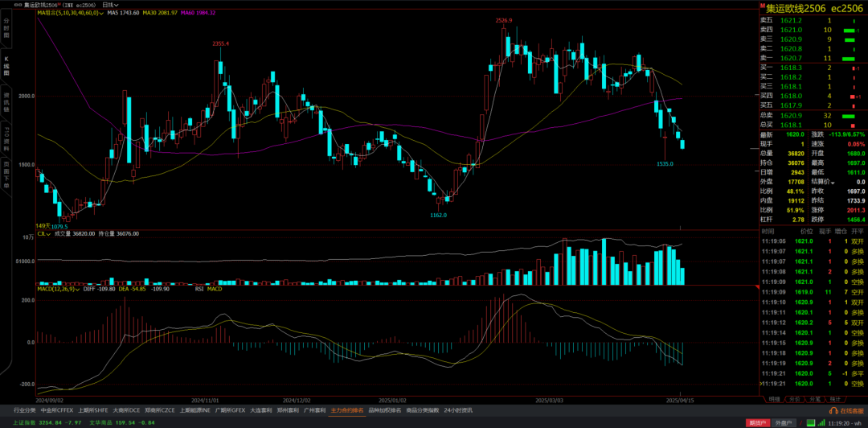The height and width of the screenshot is (428, 868).
Task: Click the 149天 day-count marker
Action: (43, 226)
